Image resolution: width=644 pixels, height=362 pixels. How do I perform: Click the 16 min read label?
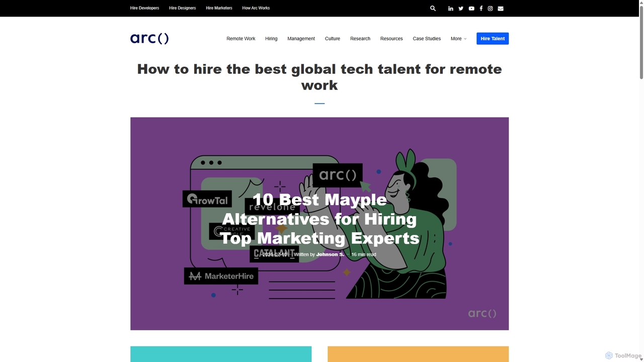tap(363, 254)
